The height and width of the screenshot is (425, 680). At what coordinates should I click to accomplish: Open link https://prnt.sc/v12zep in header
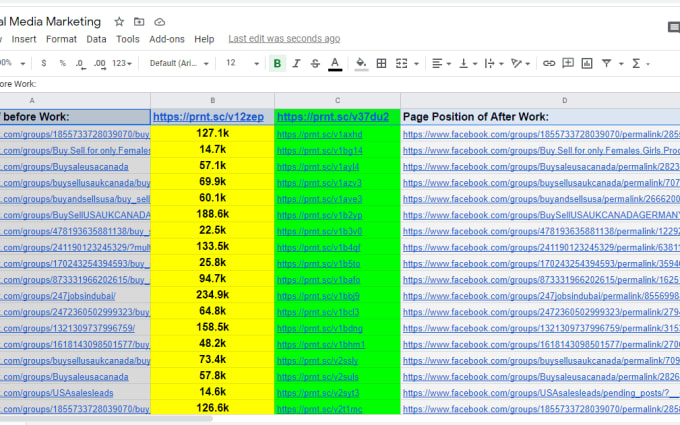click(x=208, y=117)
